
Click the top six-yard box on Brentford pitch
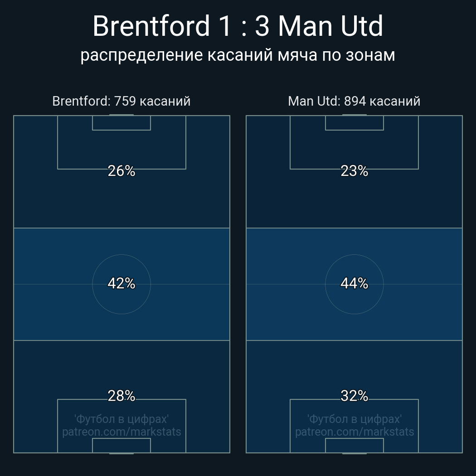point(121,123)
